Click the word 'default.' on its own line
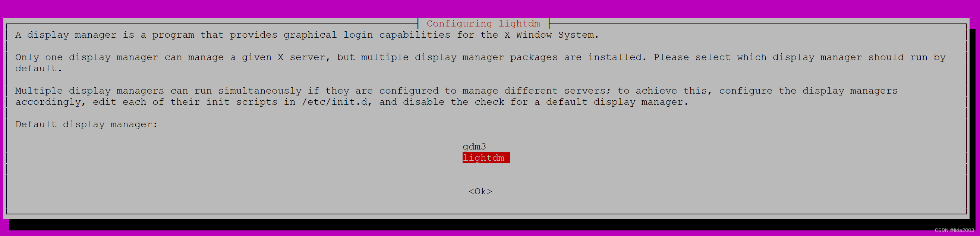Image resolution: width=980 pixels, height=236 pixels. 38,69
